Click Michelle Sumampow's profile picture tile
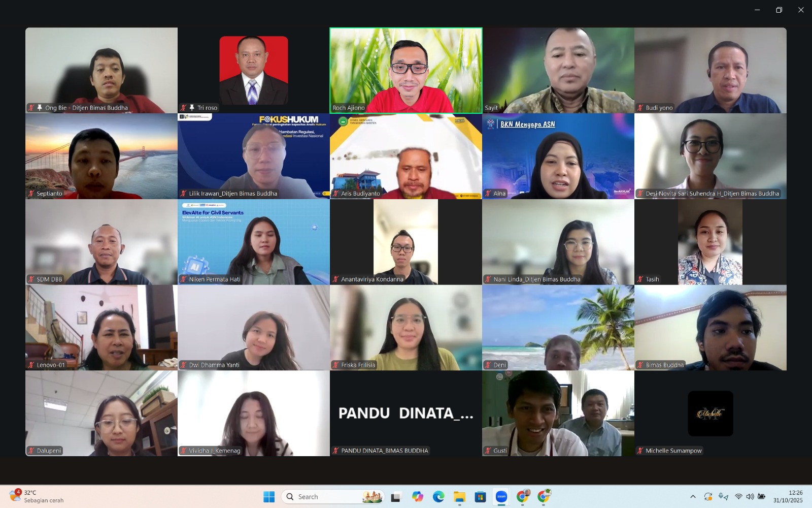Image resolution: width=812 pixels, height=508 pixels. [710, 414]
